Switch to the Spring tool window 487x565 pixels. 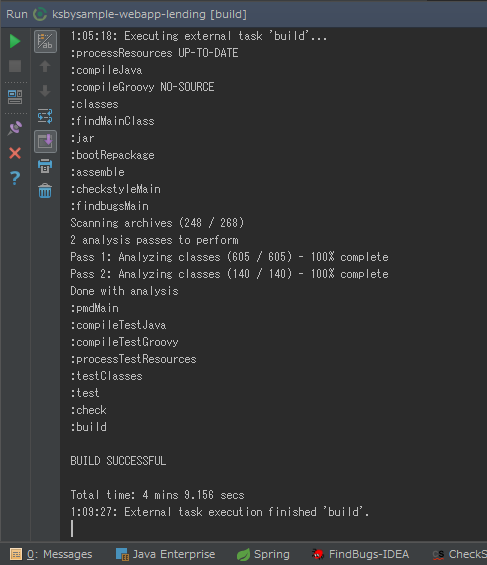(263, 554)
